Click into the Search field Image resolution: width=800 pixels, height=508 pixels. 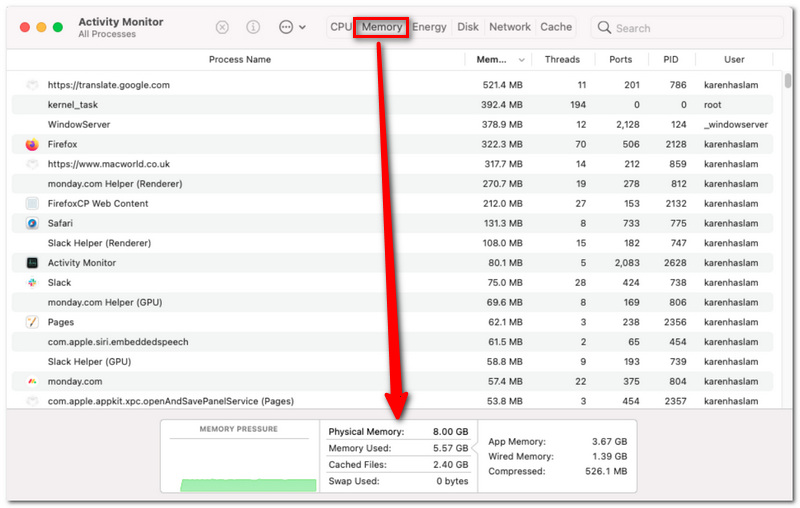click(687, 28)
